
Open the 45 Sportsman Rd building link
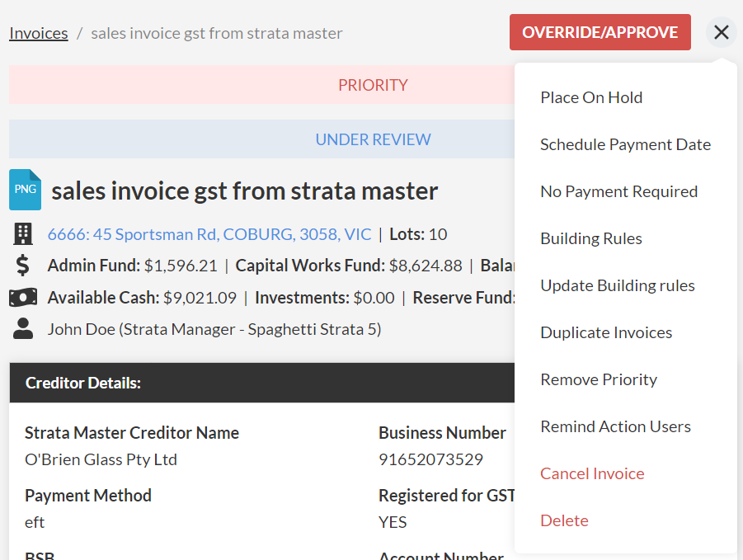point(209,234)
